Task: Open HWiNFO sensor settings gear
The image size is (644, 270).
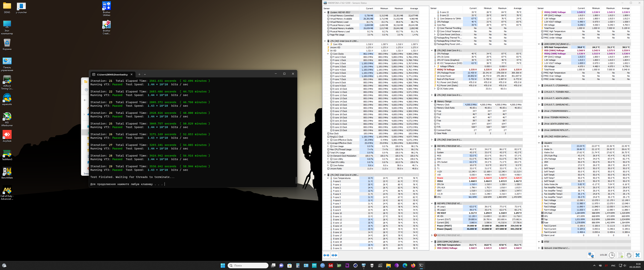Action: 629,255
